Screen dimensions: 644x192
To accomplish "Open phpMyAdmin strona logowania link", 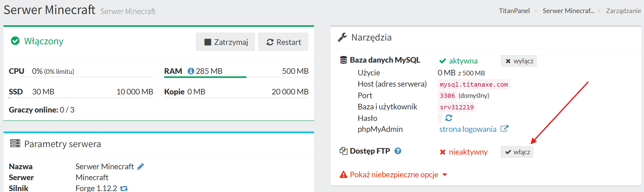I will pos(468,129).
